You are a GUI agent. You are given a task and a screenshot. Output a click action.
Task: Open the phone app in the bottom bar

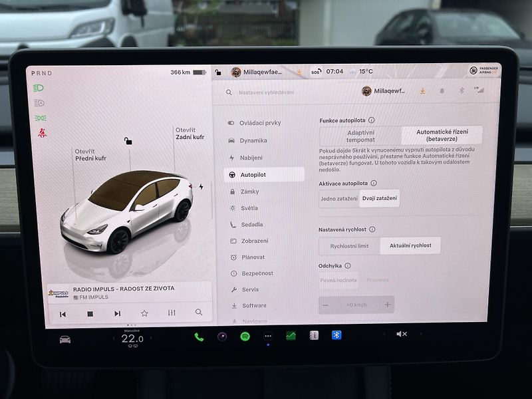pyautogui.click(x=199, y=336)
